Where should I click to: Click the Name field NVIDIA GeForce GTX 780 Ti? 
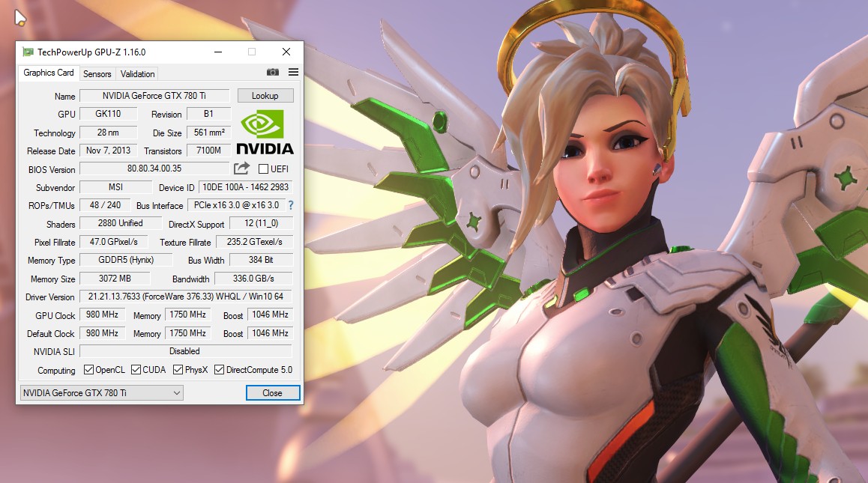tap(154, 96)
